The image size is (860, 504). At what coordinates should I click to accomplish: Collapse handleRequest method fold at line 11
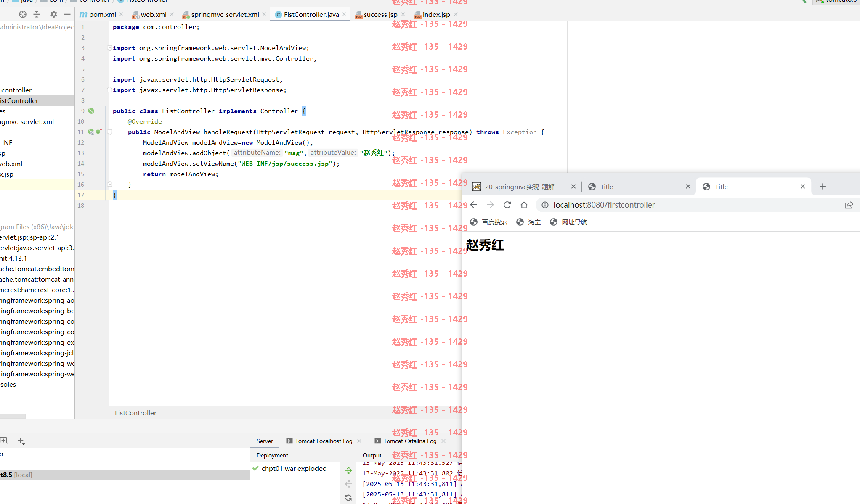pyautogui.click(x=110, y=132)
